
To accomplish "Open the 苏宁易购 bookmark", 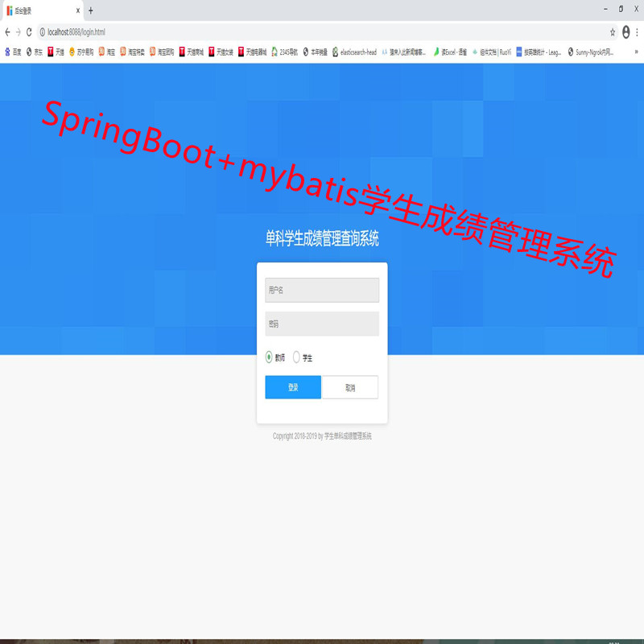I will [81, 52].
